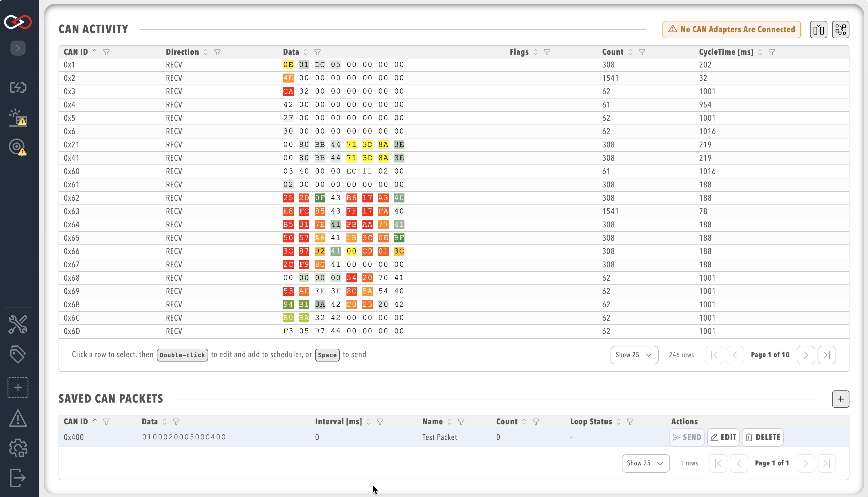868x497 pixels.
Task: Filter the CycleTime [ms] column
Action: click(772, 52)
